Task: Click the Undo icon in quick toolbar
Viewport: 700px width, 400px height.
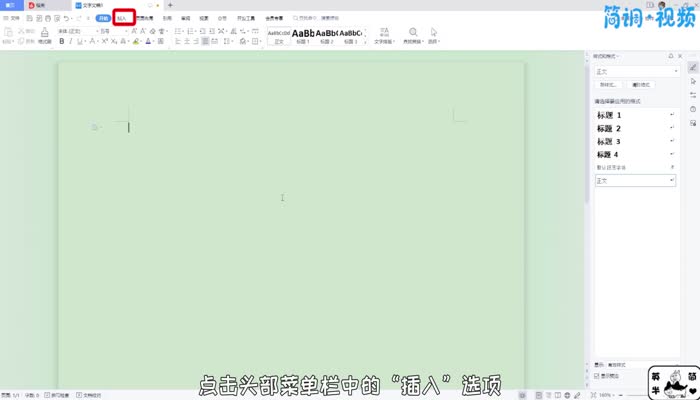Action: tap(62, 19)
